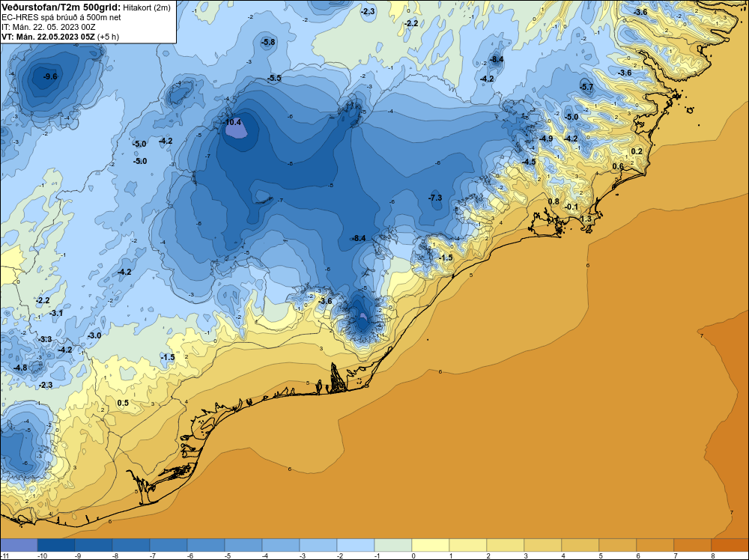Click the 0.6 temperature value near the coast

coord(618,166)
